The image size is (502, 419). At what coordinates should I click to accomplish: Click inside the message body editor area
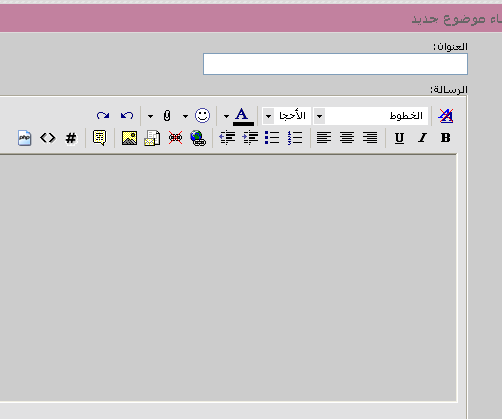pos(228,278)
